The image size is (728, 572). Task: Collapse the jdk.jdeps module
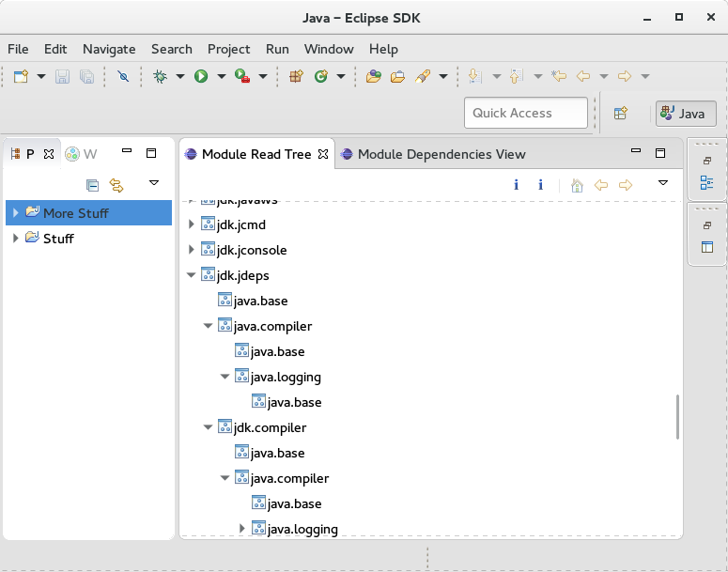191,275
